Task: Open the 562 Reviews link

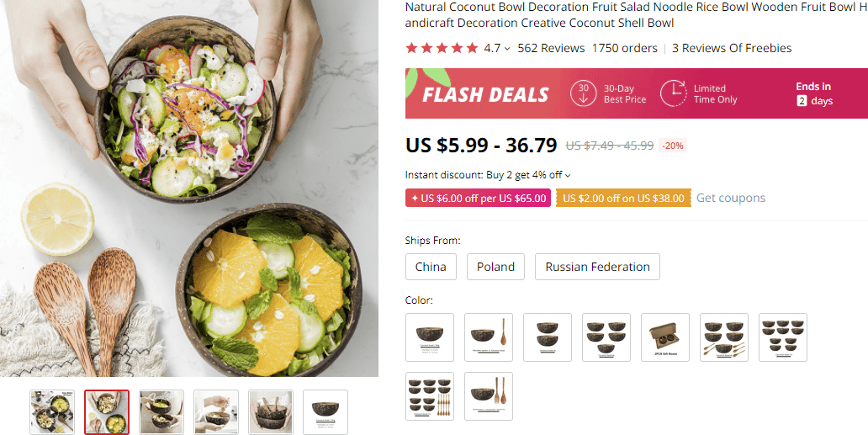Action: [551, 48]
